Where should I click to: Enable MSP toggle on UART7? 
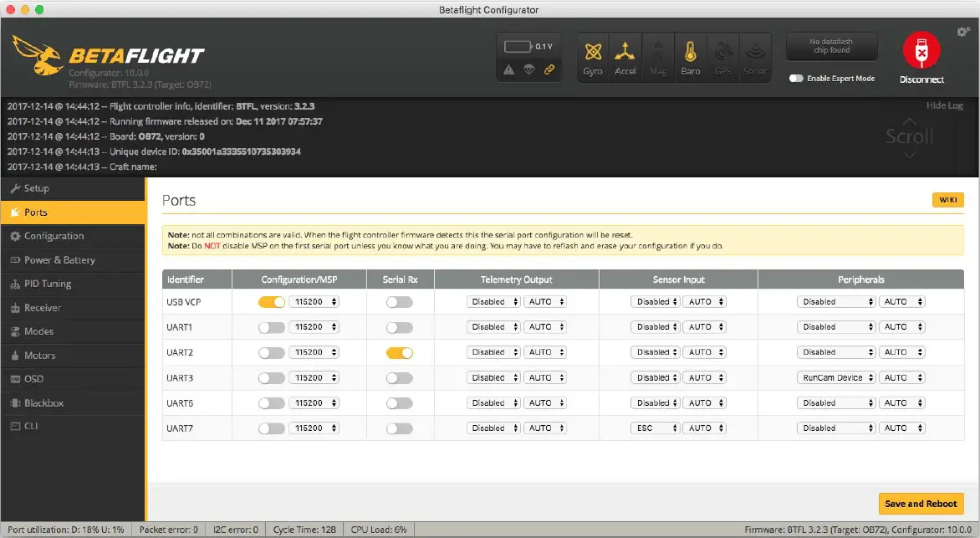(271, 428)
